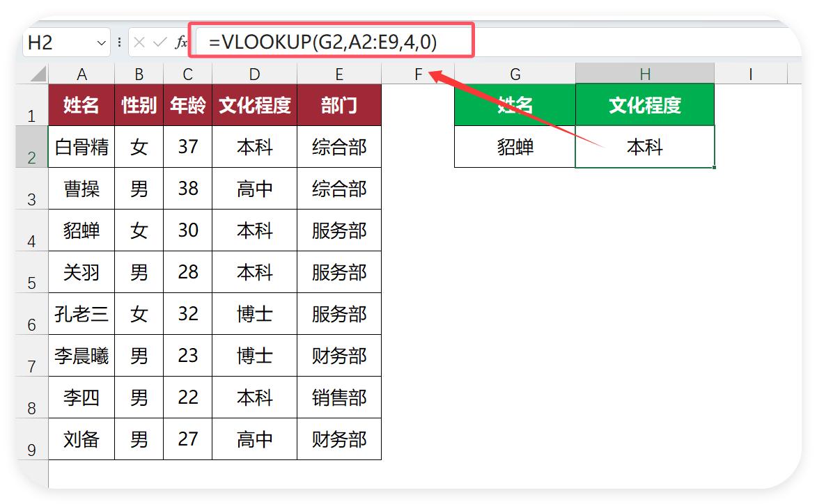Select the age cell with 38

[x=187, y=189]
